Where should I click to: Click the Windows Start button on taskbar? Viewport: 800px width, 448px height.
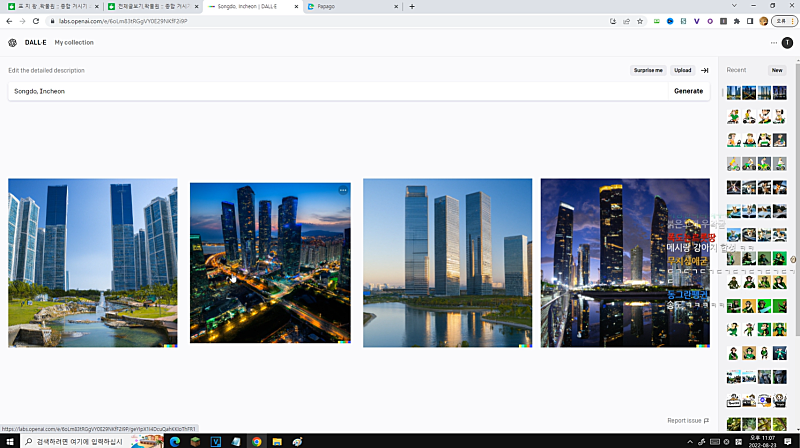tap(8, 441)
